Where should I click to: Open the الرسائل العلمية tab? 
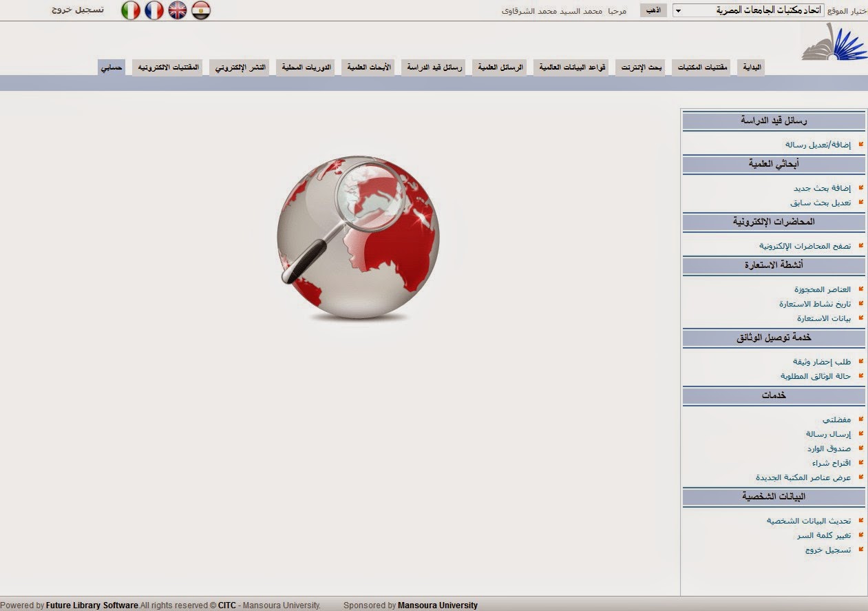click(x=501, y=68)
